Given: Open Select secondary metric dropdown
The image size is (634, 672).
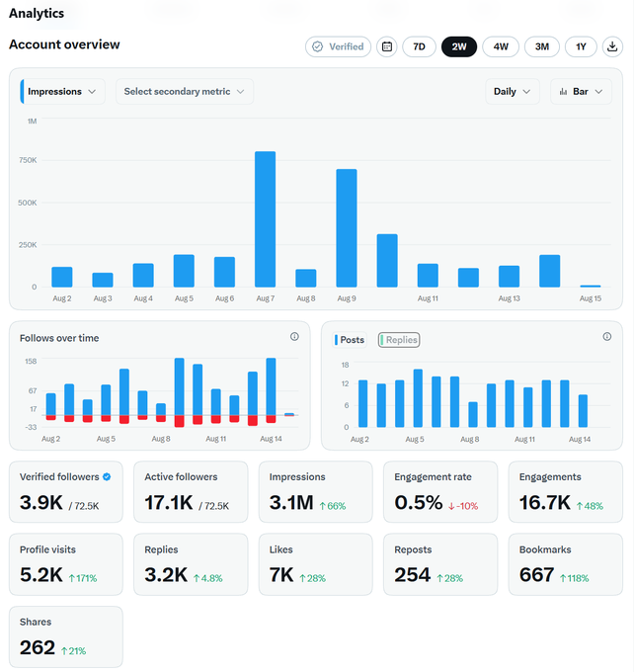Looking at the screenshot, I should pos(185,91).
